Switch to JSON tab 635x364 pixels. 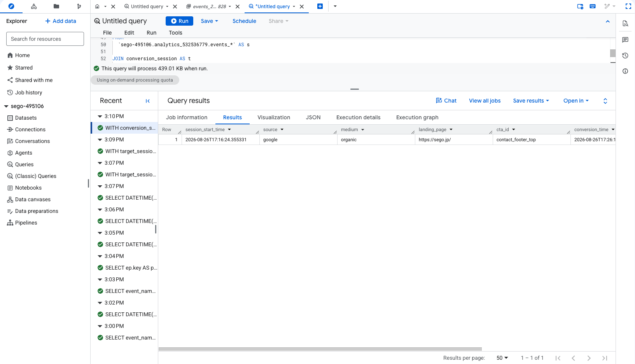(x=313, y=117)
